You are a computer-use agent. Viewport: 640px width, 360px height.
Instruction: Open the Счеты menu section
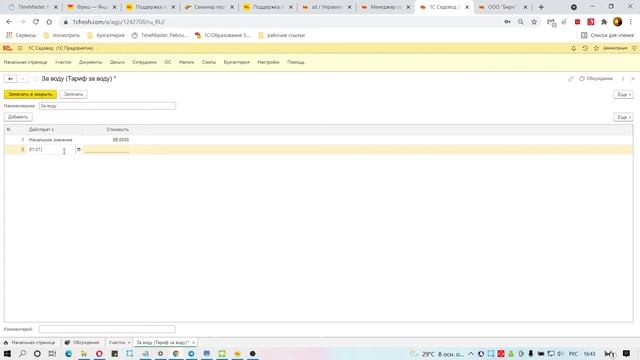pyautogui.click(x=209, y=62)
